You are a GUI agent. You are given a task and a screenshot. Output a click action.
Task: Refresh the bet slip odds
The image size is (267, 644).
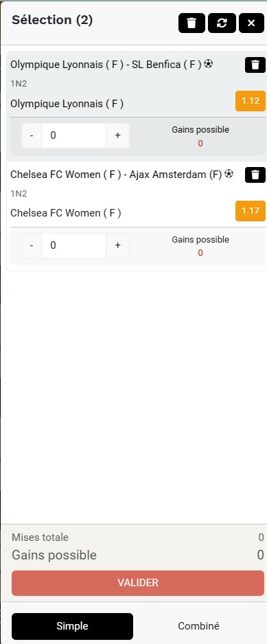click(222, 23)
